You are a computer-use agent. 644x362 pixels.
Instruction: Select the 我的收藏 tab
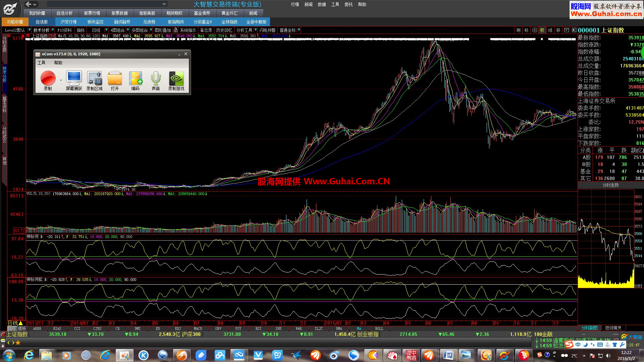tap(37, 13)
